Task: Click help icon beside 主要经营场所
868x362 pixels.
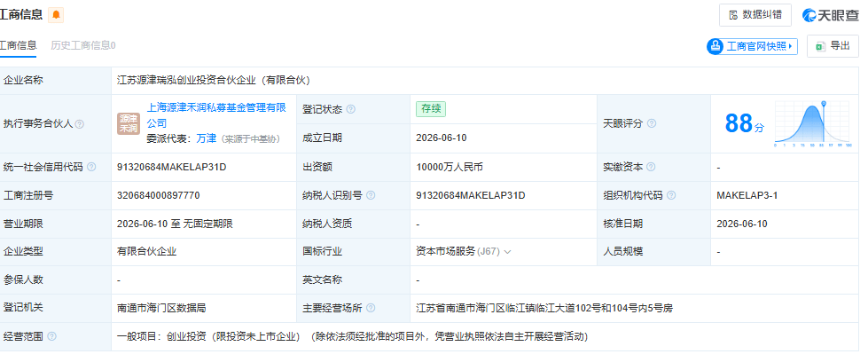Action: point(371,308)
